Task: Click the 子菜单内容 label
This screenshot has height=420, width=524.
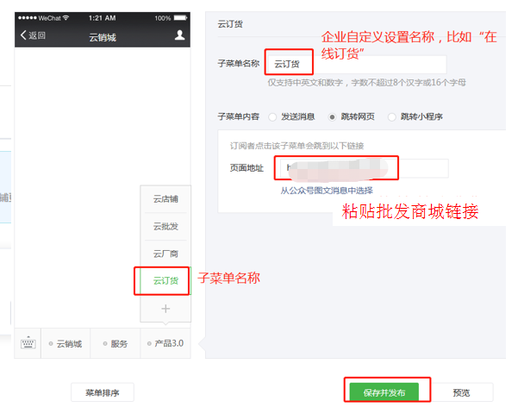Action: click(238, 116)
